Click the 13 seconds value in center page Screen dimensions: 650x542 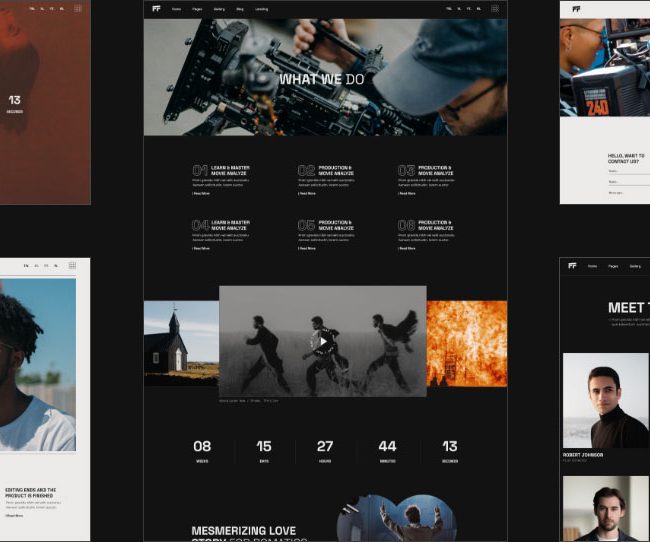[x=450, y=446]
